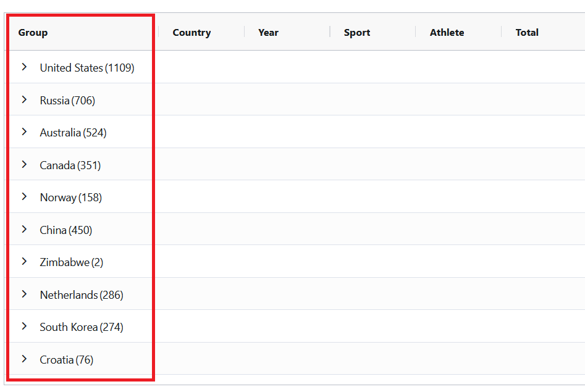Expand the United States (1109) group
585x392 pixels.
tap(24, 67)
